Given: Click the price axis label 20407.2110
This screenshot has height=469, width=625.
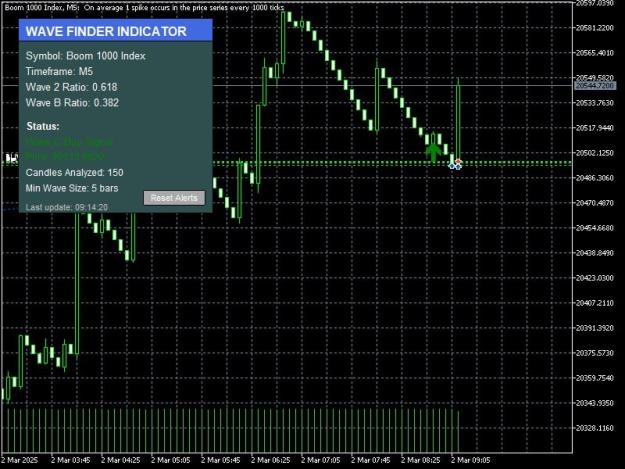Looking at the screenshot, I should (595, 303).
